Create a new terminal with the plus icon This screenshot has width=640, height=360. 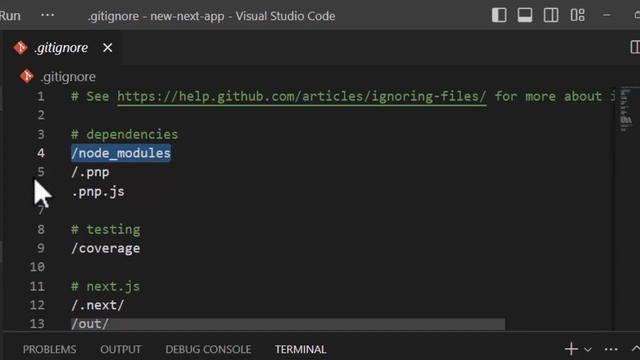point(571,349)
